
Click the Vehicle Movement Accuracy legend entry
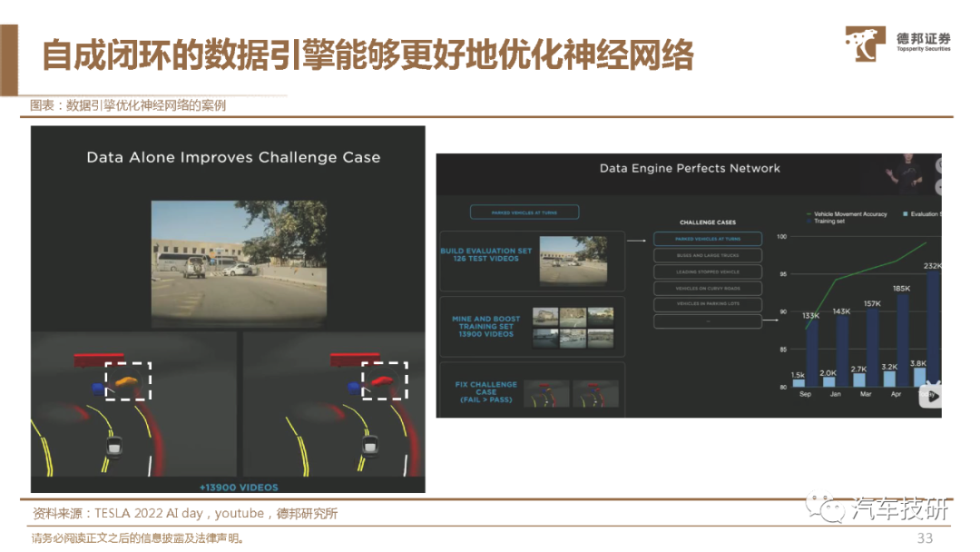pyautogui.click(x=847, y=213)
